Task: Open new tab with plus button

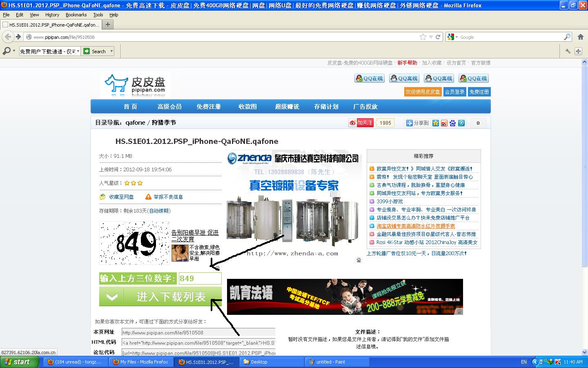Action: point(108,25)
